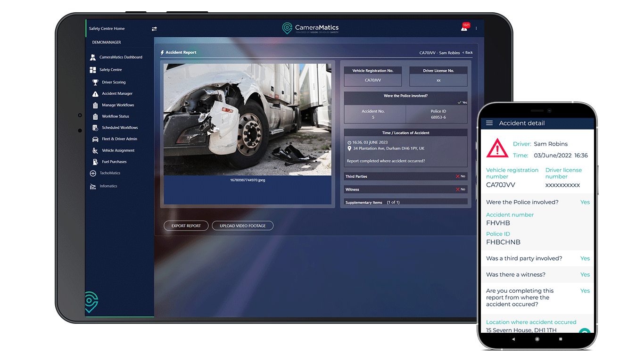The height and width of the screenshot is (362, 644).
Task: Click the 34 Plantation Ave address text
Action: (x=388, y=148)
